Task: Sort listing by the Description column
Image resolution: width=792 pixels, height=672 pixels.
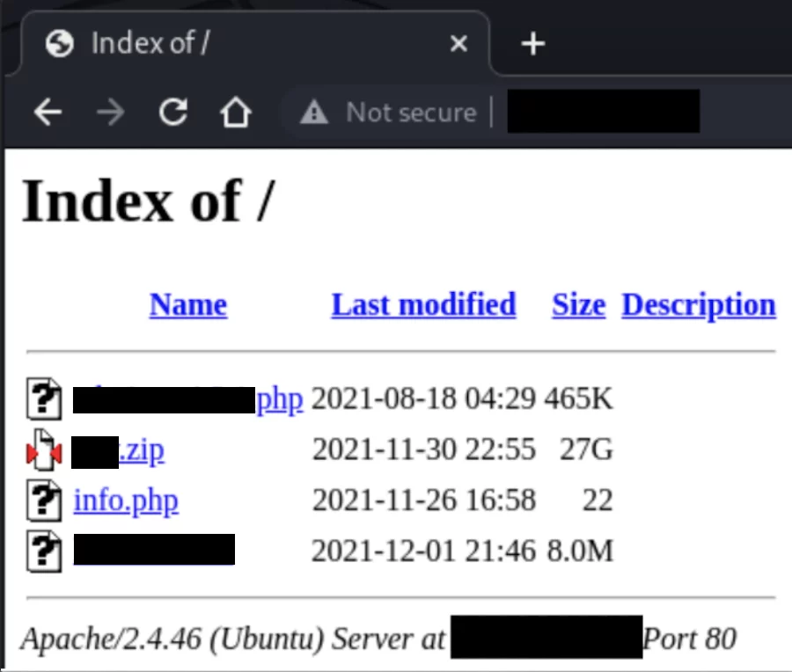Action: (698, 304)
